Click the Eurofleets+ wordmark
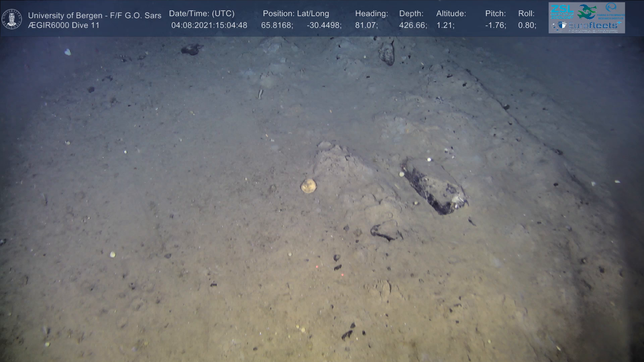 [594, 25]
